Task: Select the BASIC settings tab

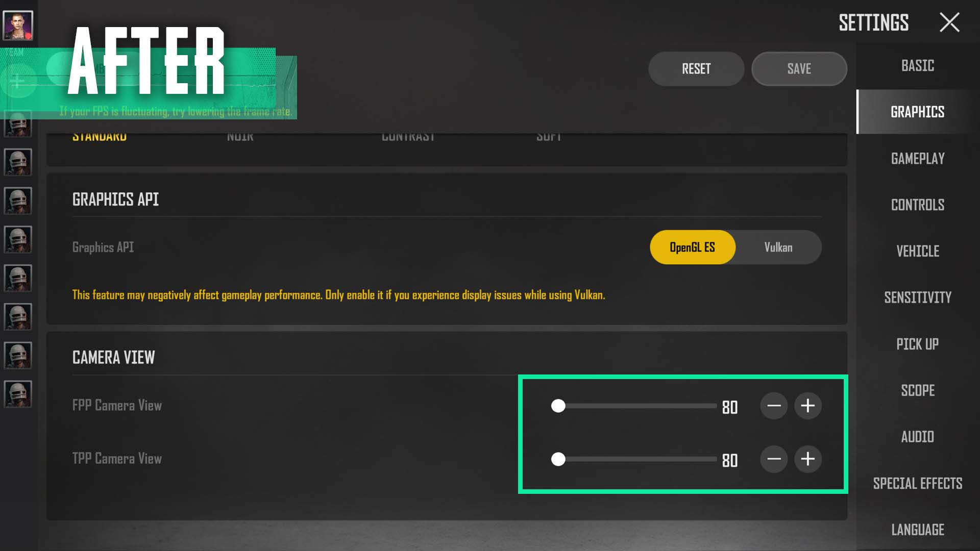Action: tap(918, 65)
